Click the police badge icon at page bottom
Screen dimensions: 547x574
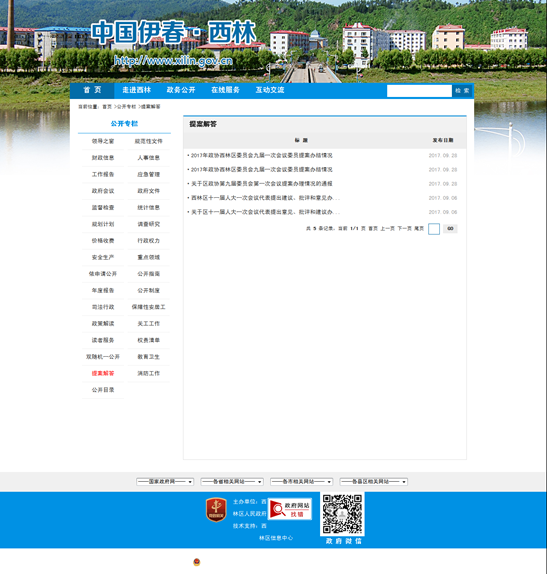(x=197, y=562)
